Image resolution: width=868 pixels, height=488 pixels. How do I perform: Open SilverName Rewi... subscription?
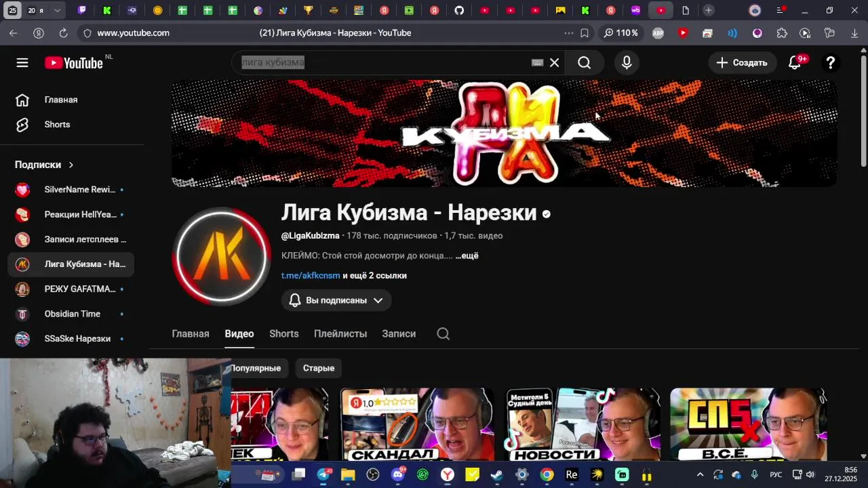point(72,190)
